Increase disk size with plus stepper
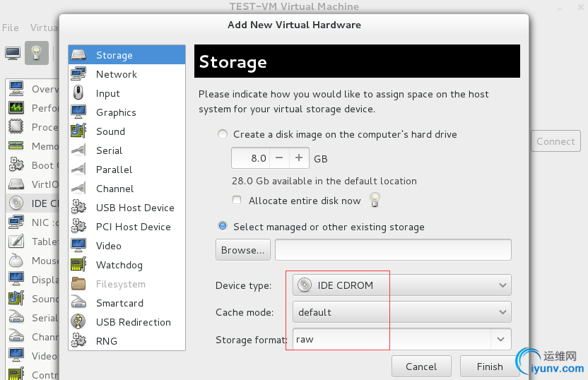The width and height of the screenshot is (588, 380). click(x=300, y=158)
